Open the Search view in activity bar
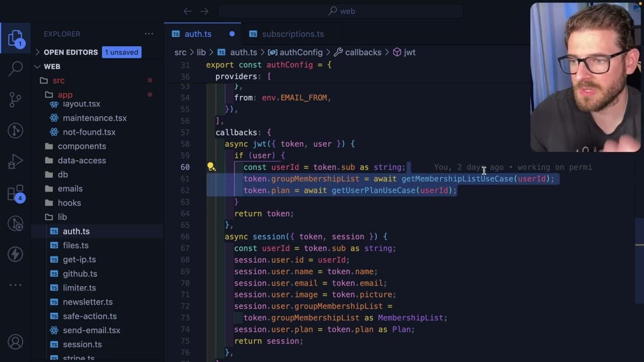This screenshot has height=362, width=644. coord(15,69)
